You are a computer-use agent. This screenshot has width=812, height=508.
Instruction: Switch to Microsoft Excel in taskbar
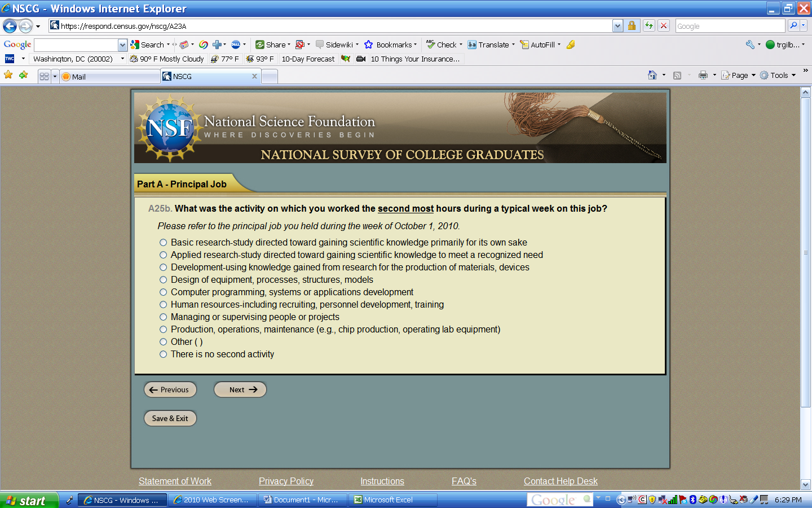(393, 500)
